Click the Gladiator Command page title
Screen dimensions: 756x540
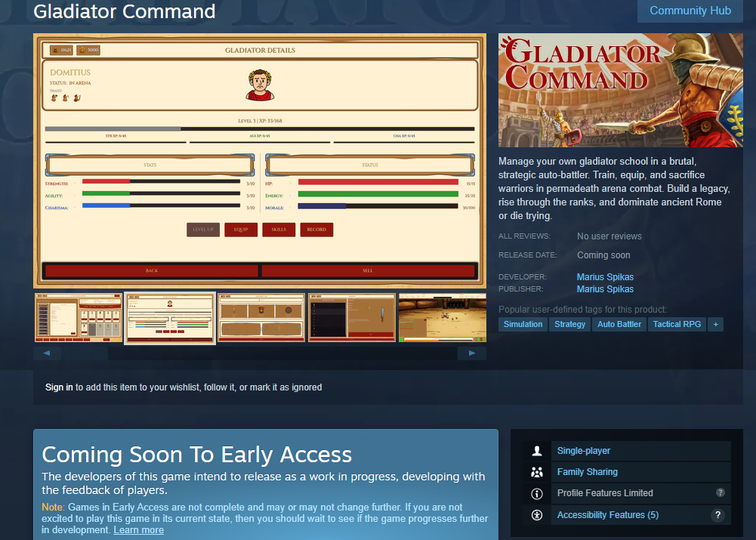[x=125, y=11]
